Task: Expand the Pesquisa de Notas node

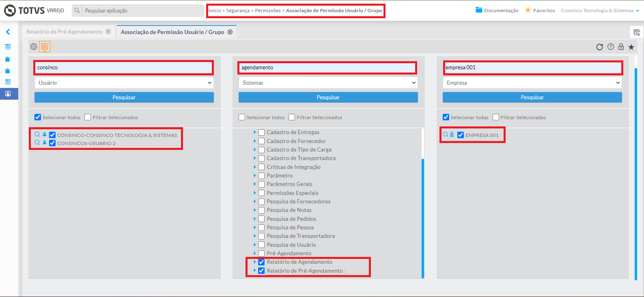Action: tap(254, 210)
